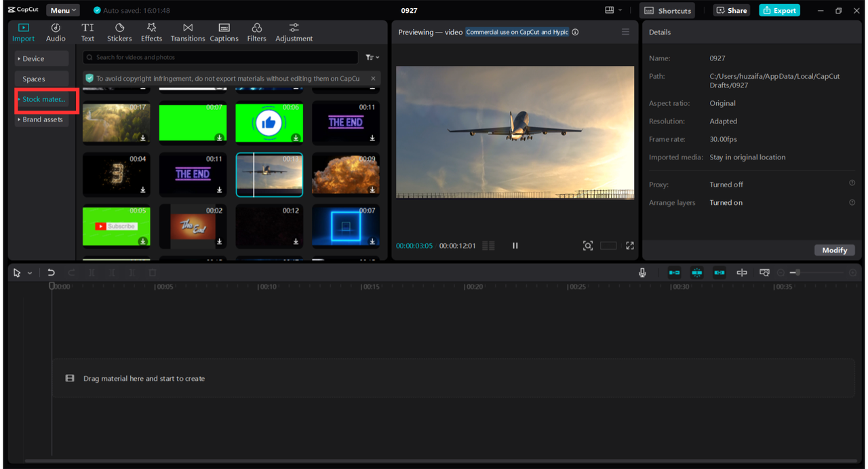This screenshot has height=469, width=868.
Task: Open the Stickers tab
Action: click(119, 32)
